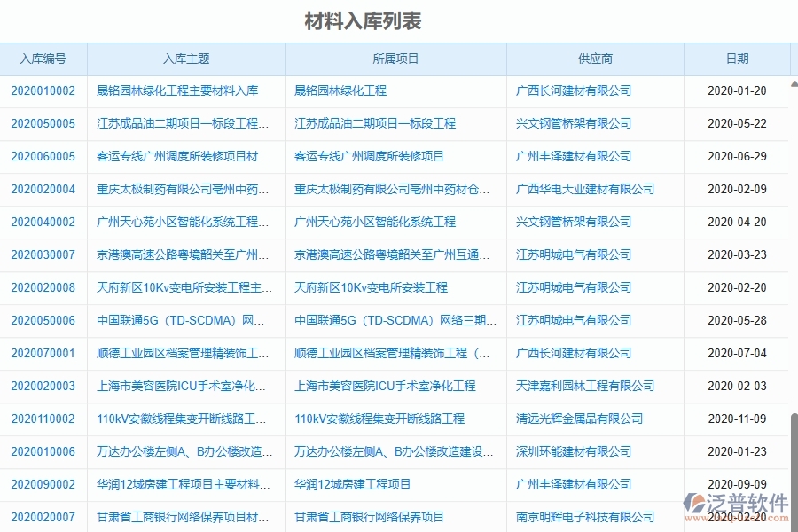Open warehousing entry number 2020010002
Image resolution: width=798 pixels, height=532 pixels.
pyautogui.click(x=43, y=90)
